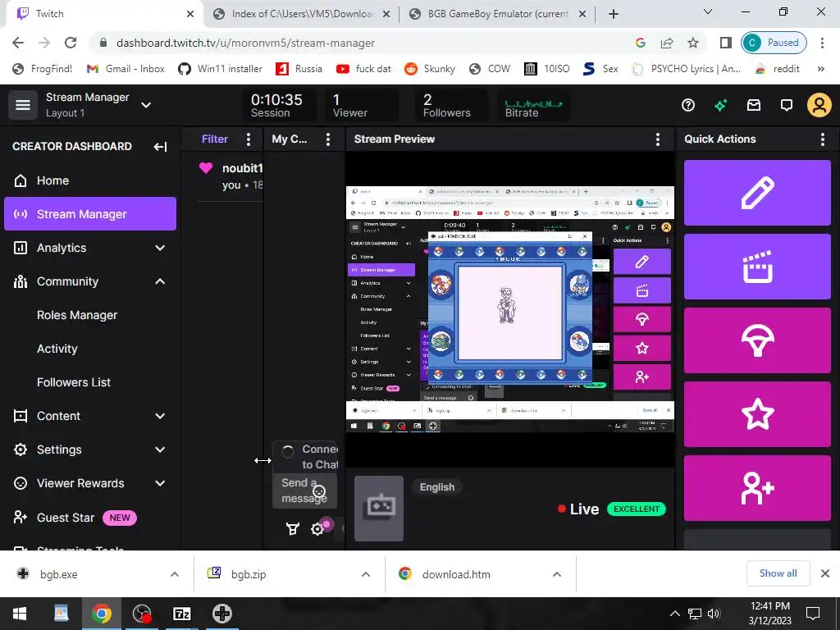Open the chat emote picker smiley

click(x=319, y=491)
